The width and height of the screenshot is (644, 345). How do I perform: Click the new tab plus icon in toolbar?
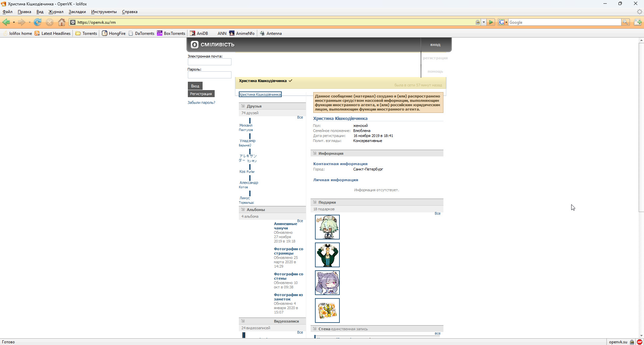[638, 22]
